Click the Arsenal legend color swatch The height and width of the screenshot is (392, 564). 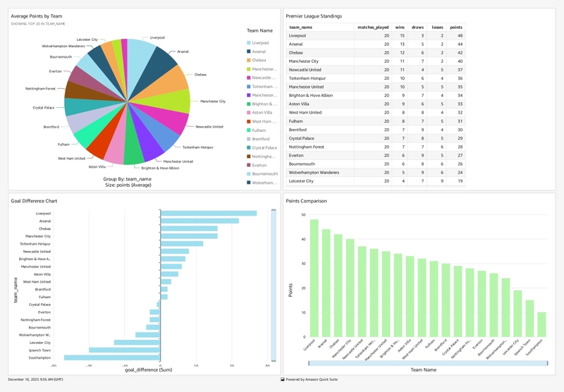click(249, 51)
